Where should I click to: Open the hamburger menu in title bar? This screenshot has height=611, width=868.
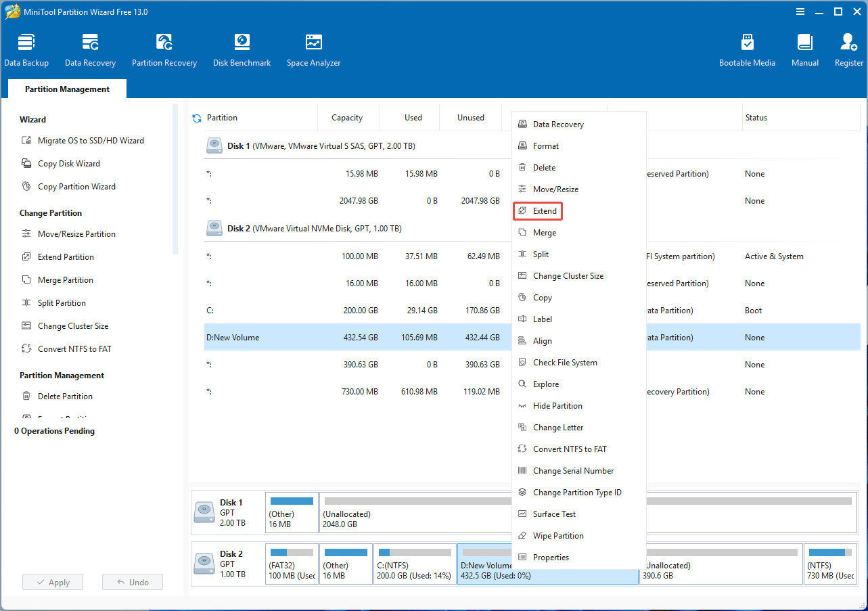pyautogui.click(x=800, y=12)
